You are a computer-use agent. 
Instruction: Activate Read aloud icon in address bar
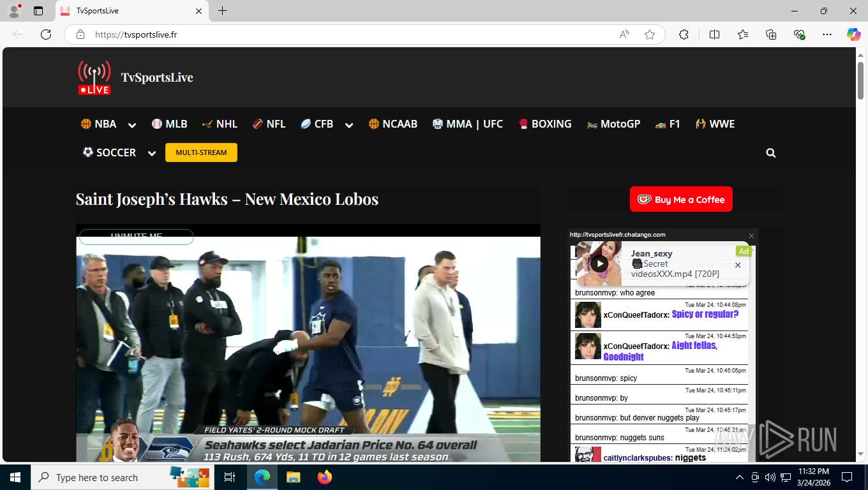(624, 34)
